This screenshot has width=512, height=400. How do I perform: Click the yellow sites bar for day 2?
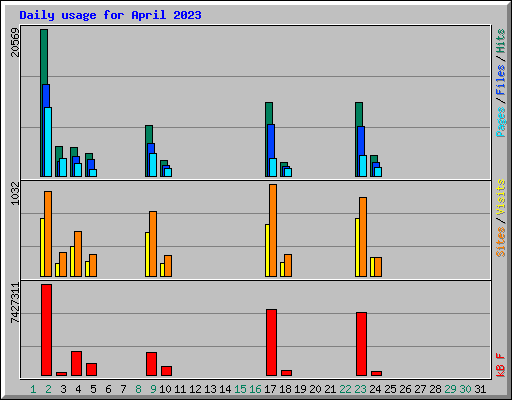42,247
